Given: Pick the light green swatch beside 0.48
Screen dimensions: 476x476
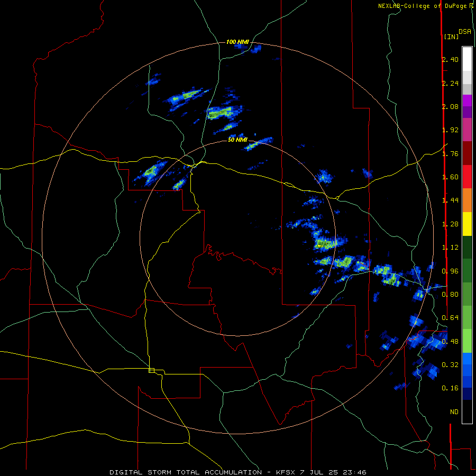Looking at the screenshot, I should pos(467,341).
